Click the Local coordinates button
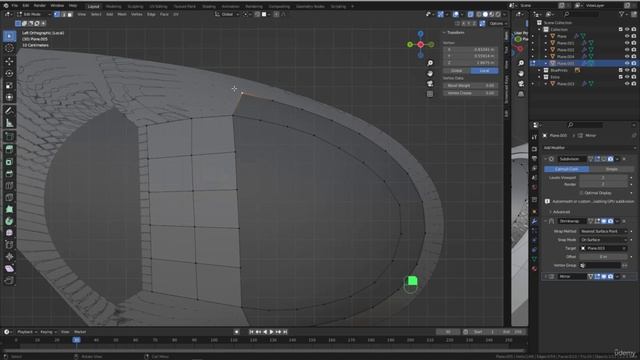Screen dimensions: 640x360 click(x=484, y=71)
